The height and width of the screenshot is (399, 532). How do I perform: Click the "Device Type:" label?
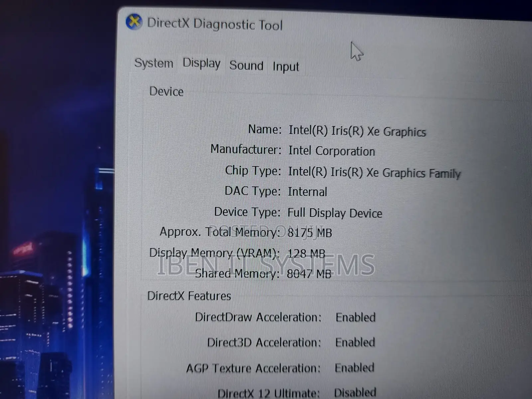point(247,212)
